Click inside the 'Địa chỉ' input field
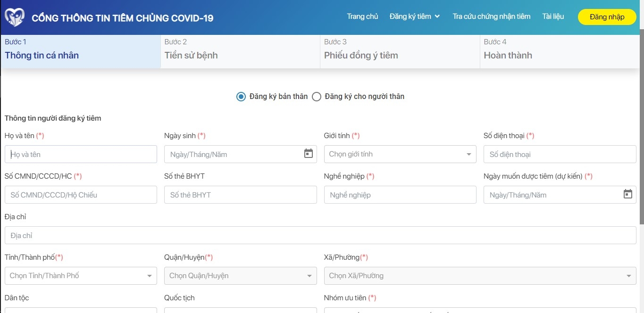Image resolution: width=644 pixels, height=313 pixels. [x=320, y=235]
